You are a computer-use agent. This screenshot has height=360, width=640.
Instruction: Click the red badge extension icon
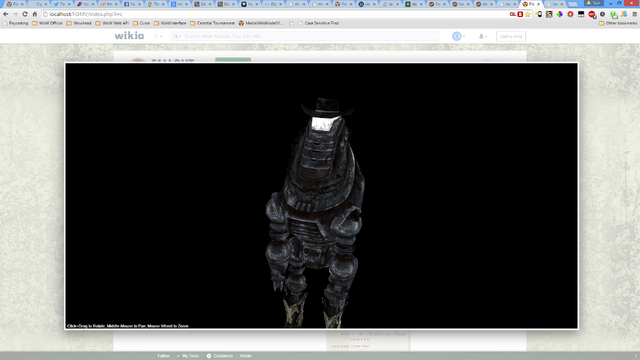592,15
